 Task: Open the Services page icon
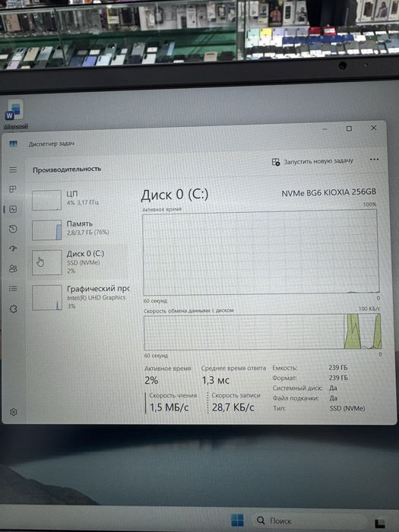[x=13, y=309]
